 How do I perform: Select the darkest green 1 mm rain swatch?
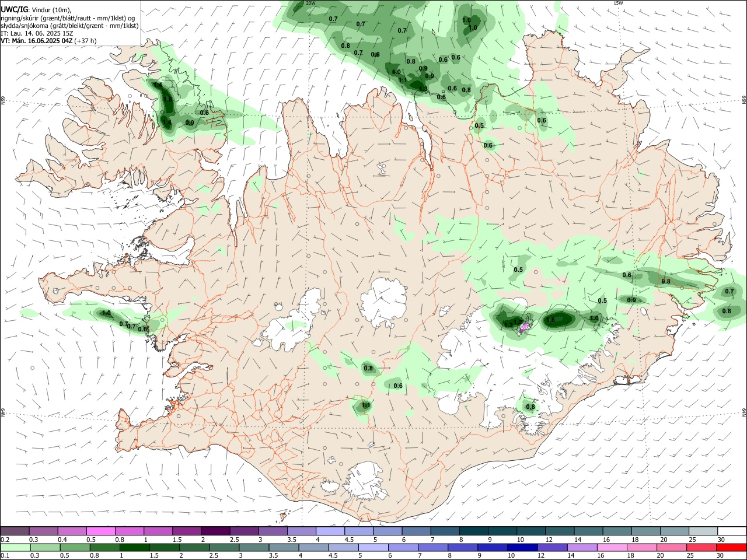tap(134, 548)
